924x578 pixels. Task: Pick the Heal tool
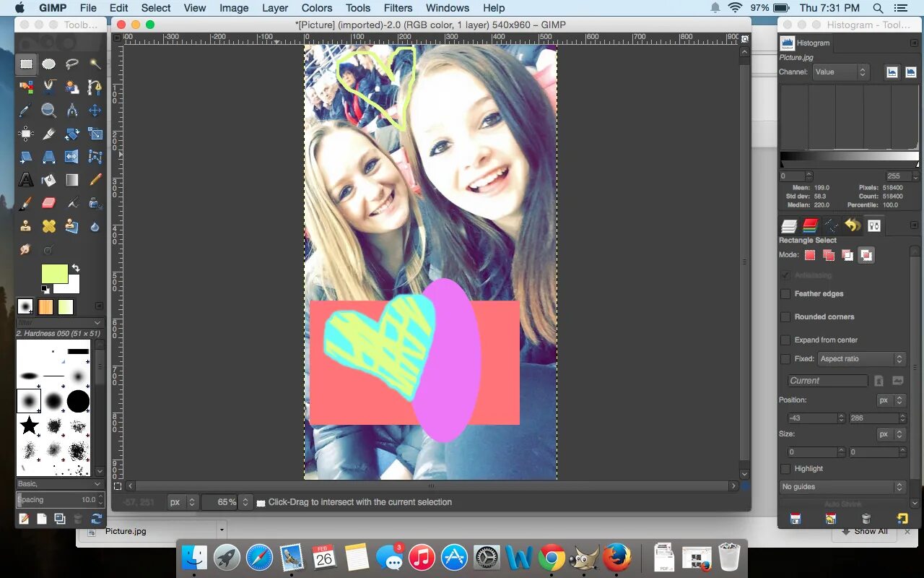pos(48,226)
